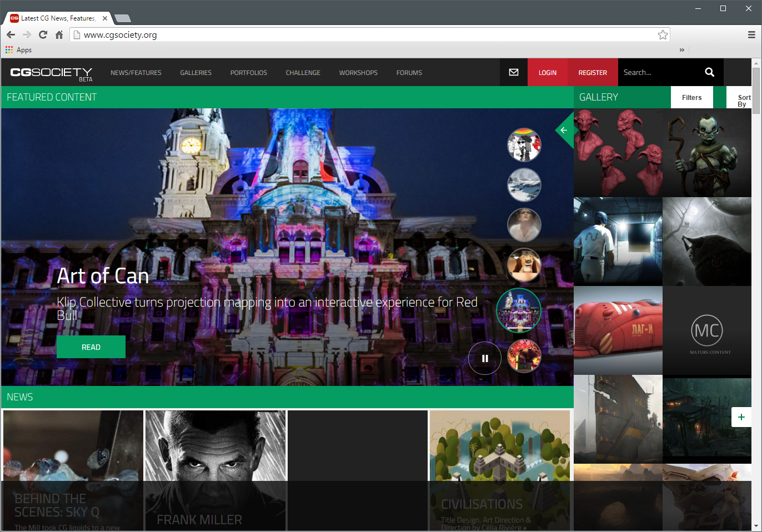The height and width of the screenshot is (532, 762).
Task: Open messages with the envelope icon
Action: pyautogui.click(x=514, y=72)
